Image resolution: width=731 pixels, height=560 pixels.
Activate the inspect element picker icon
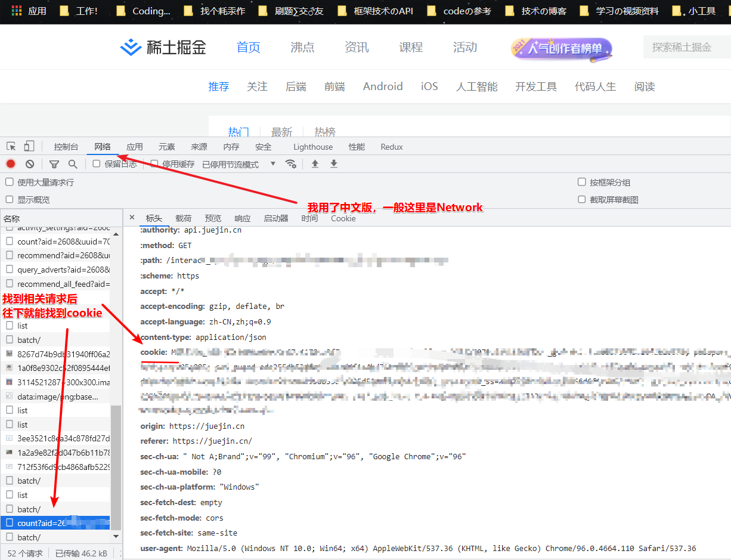pyautogui.click(x=11, y=147)
